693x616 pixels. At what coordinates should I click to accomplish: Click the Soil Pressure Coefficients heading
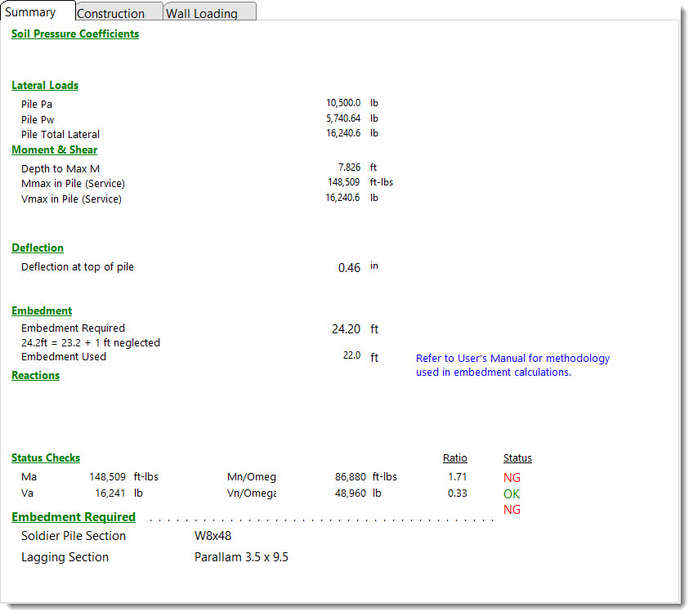75,34
